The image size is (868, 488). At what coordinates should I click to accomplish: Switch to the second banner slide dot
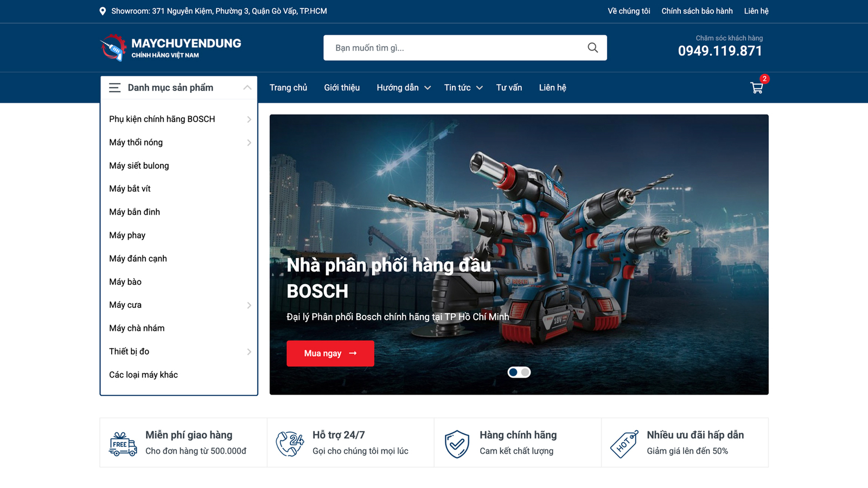525,373
